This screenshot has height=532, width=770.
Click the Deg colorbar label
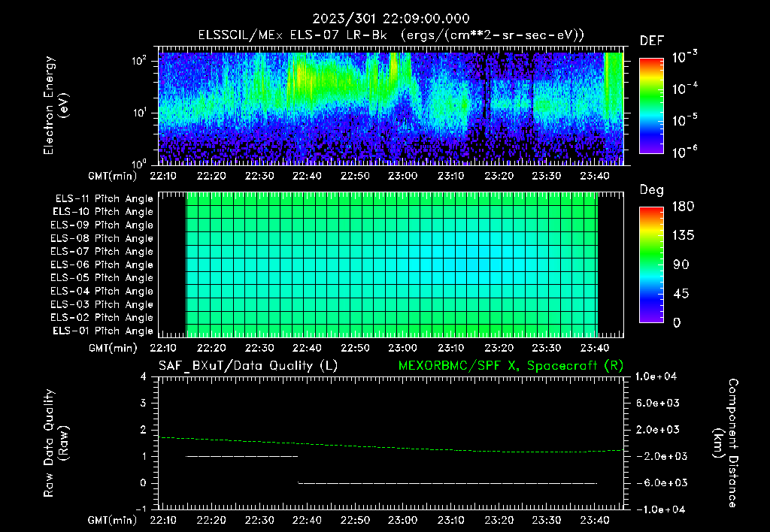click(652, 190)
